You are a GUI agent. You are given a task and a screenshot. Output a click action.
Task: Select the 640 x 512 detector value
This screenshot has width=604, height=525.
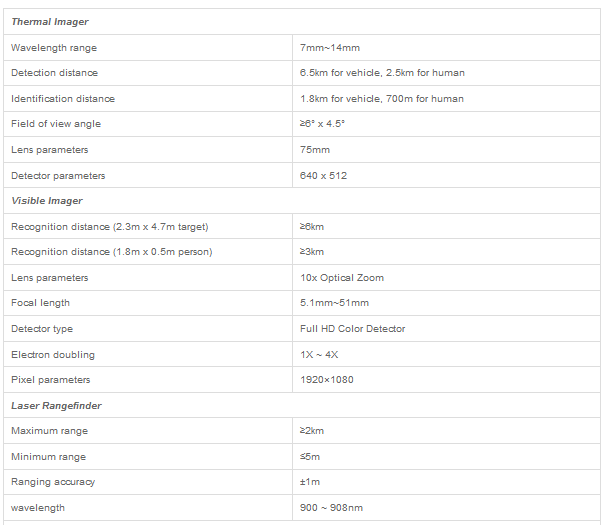point(324,176)
